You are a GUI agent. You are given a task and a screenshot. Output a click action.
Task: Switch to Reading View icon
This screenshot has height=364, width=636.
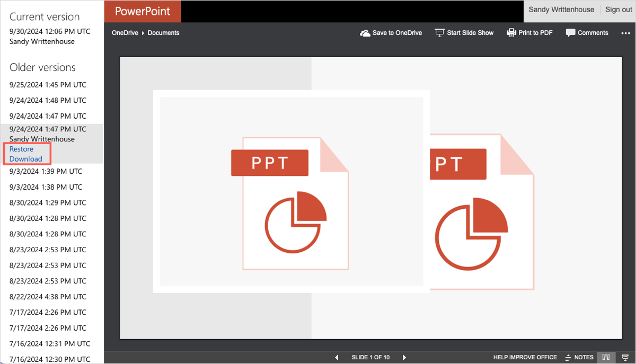(x=606, y=358)
